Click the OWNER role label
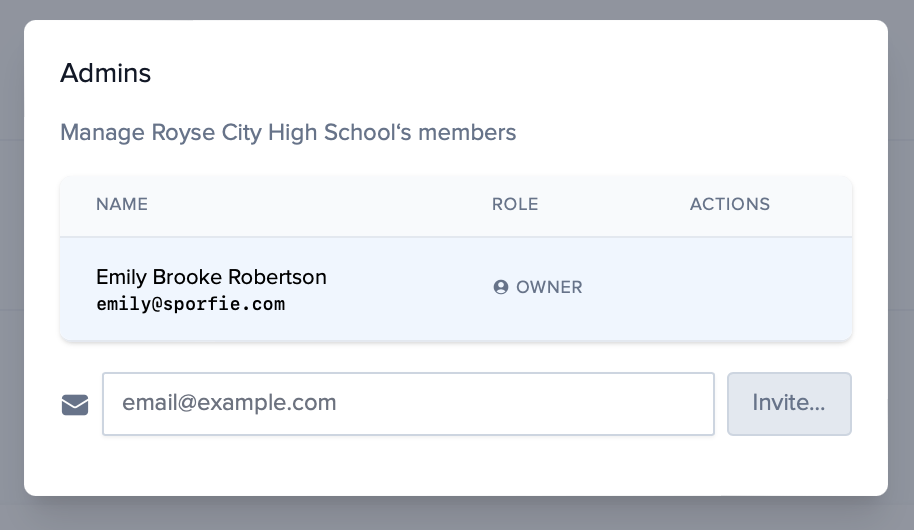 tap(549, 287)
